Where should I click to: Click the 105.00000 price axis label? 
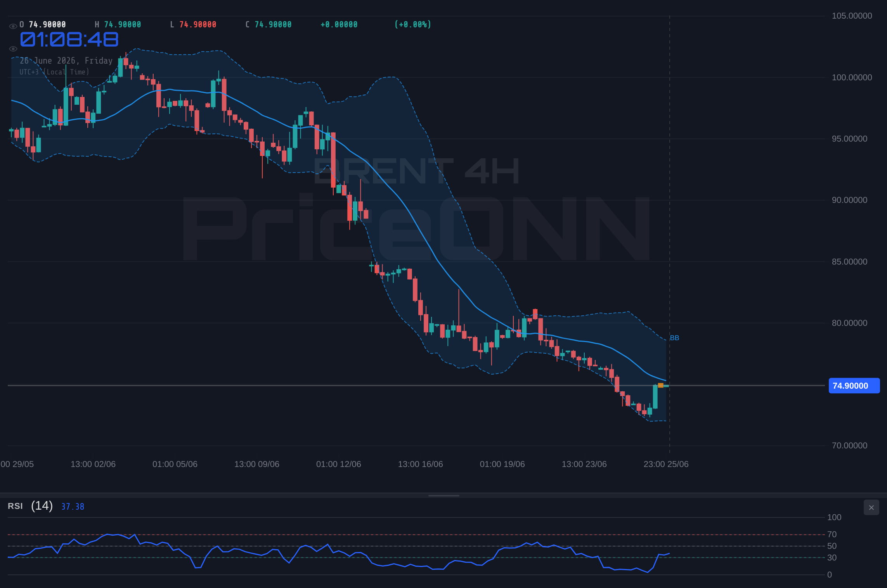tap(852, 16)
